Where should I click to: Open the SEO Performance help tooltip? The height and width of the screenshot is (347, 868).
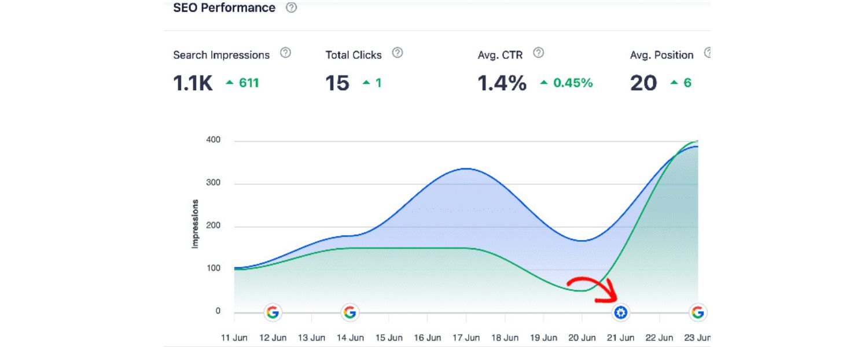(x=291, y=8)
